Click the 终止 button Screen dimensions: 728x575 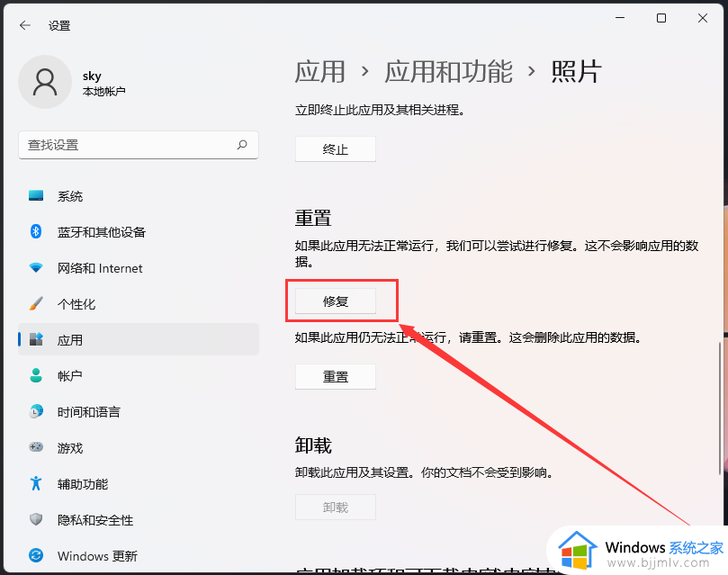click(x=336, y=149)
